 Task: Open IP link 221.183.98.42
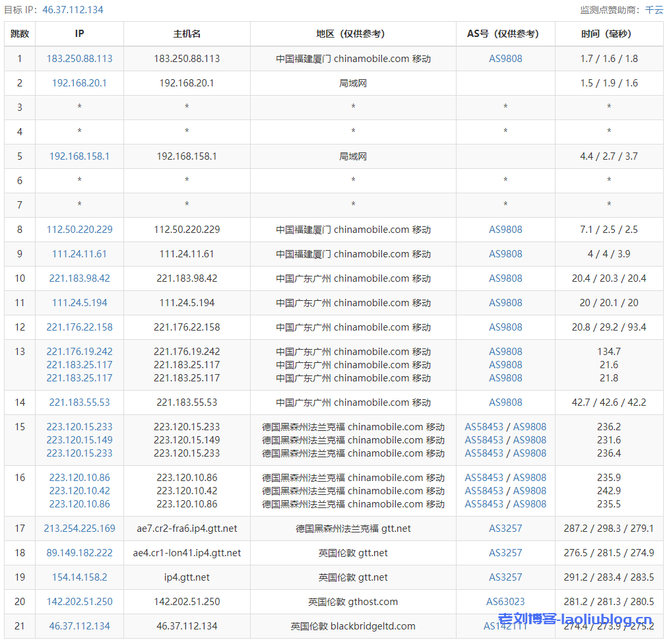79,278
